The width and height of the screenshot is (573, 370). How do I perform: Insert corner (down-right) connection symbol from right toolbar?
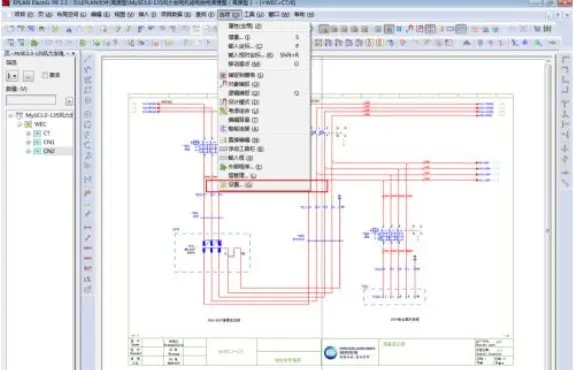click(565, 60)
